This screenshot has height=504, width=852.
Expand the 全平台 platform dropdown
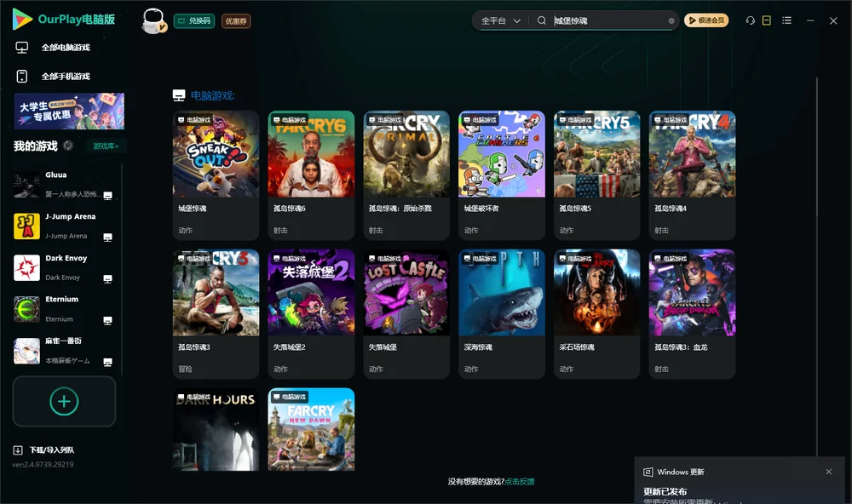[500, 20]
